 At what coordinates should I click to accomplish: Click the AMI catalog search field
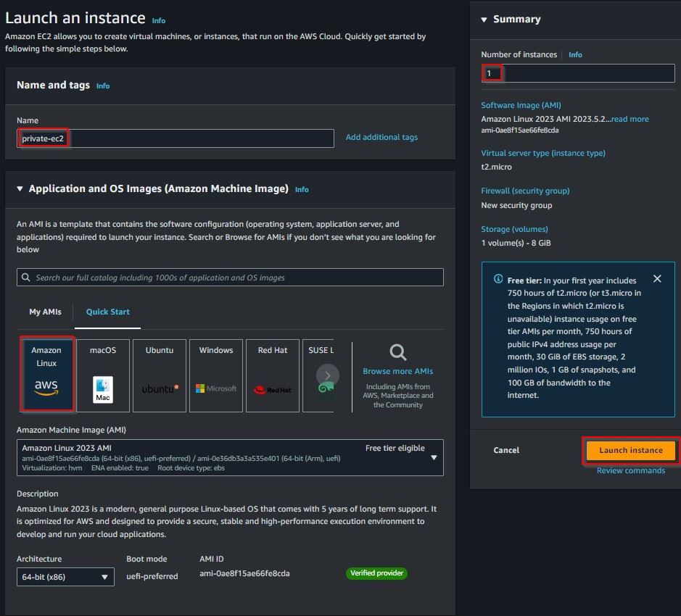230,278
